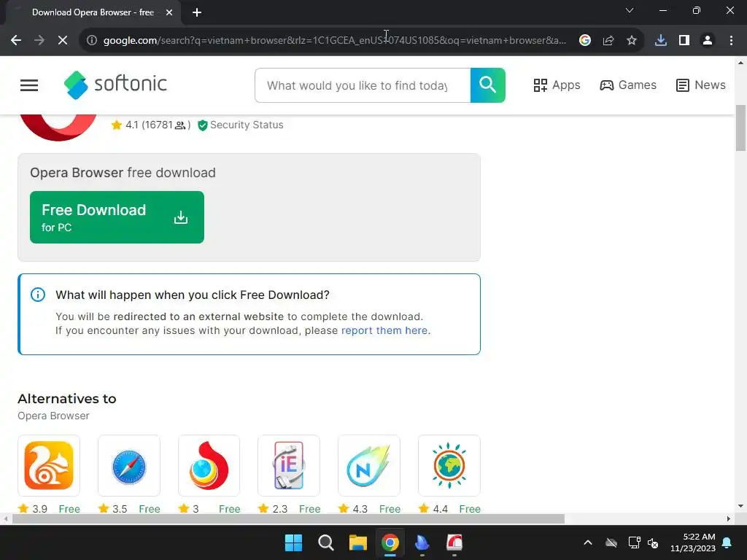Click the 'Opera Browser free download' text
747x560 pixels.
point(123,172)
